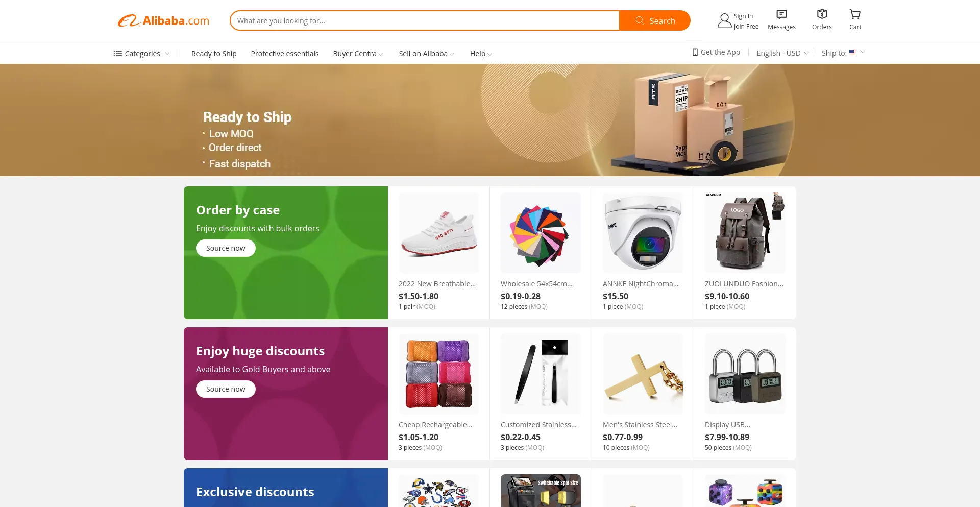Focus the product search input field
Viewport: 980px width, 507px height.
pos(425,20)
